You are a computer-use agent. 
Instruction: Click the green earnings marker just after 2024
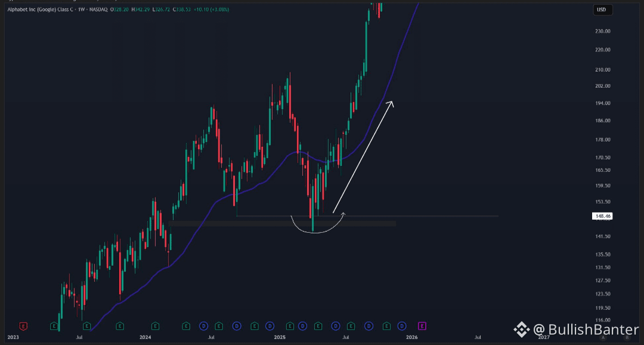[155, 326]
